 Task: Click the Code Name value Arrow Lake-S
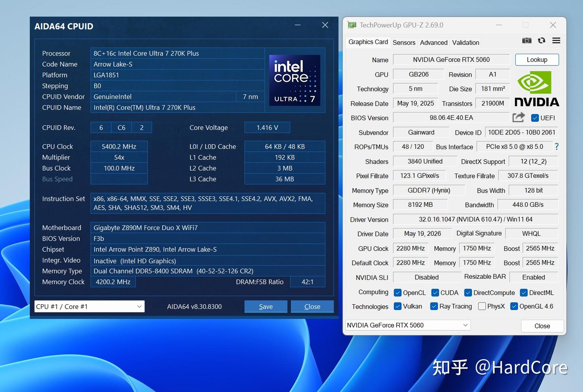click(177, 64)
